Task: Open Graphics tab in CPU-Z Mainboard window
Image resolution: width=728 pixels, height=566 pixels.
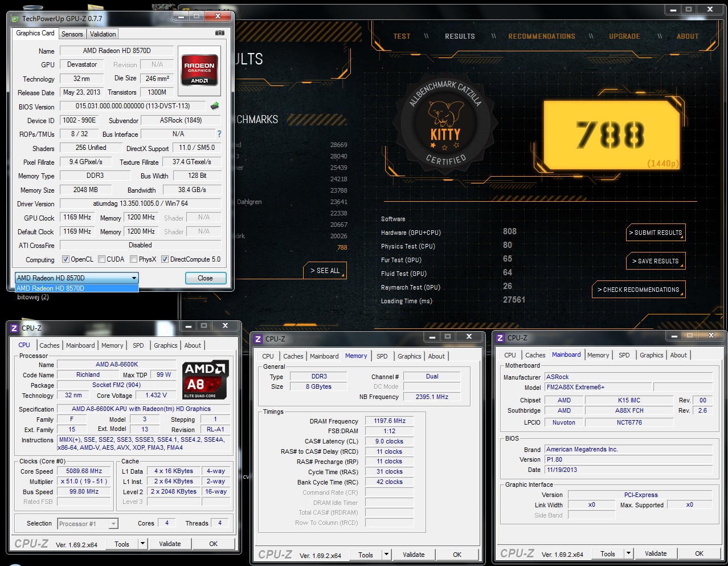Action: (652, 355)
